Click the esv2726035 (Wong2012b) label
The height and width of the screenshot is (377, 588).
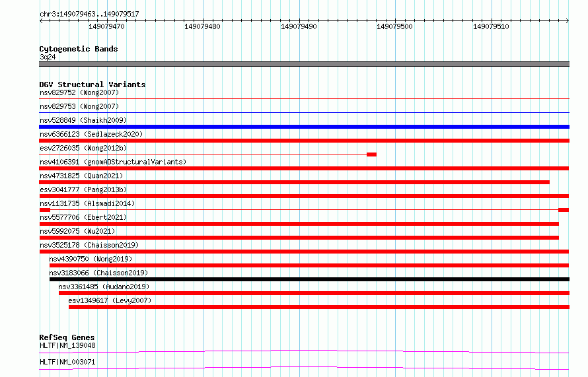pos(83,148)
